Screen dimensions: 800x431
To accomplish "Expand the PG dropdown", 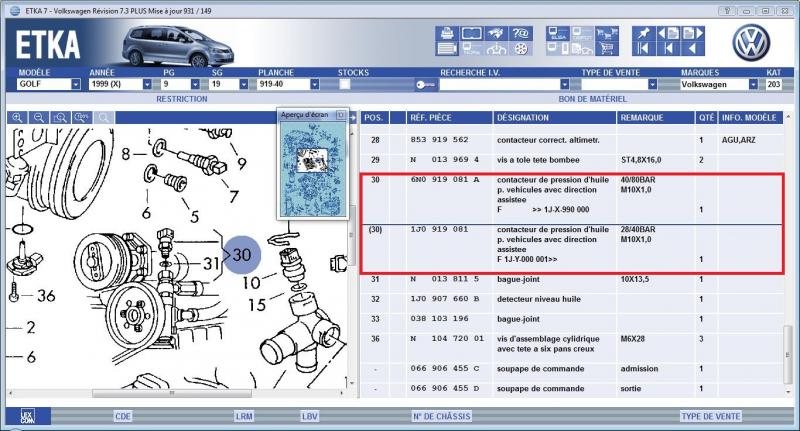I will tap(195, 84).
